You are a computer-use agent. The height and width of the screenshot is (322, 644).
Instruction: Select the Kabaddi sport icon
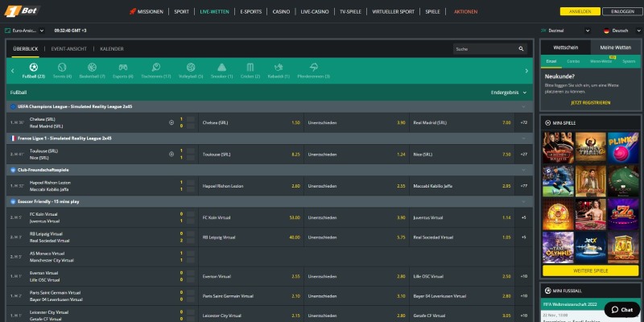(279, 67)
